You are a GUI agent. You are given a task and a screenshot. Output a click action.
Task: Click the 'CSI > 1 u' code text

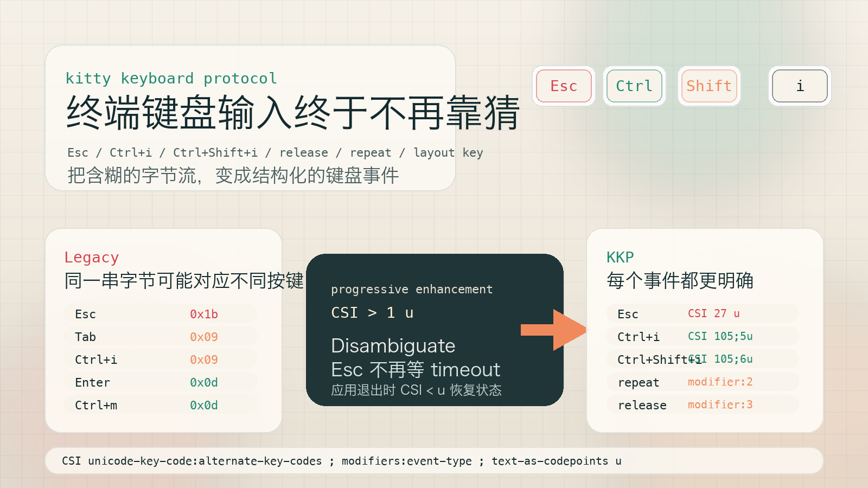tap(372, 313)
